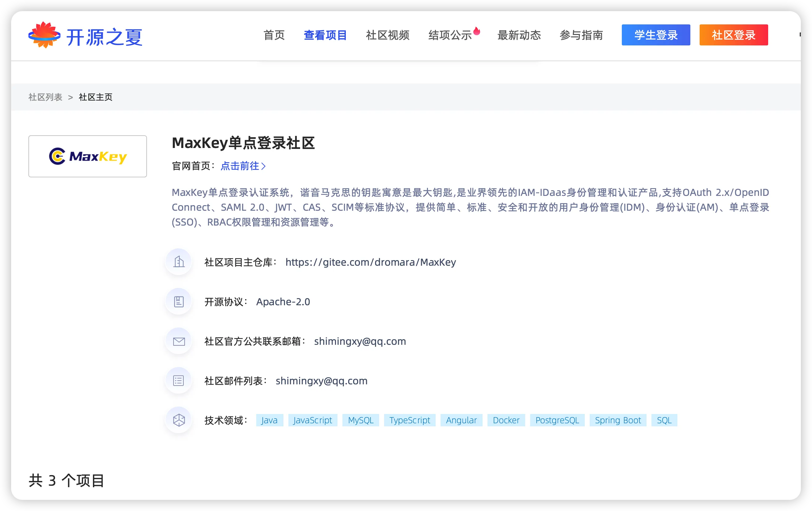Open the 首页 navigation item
812x511 pixels.
(x=274, y=35)
